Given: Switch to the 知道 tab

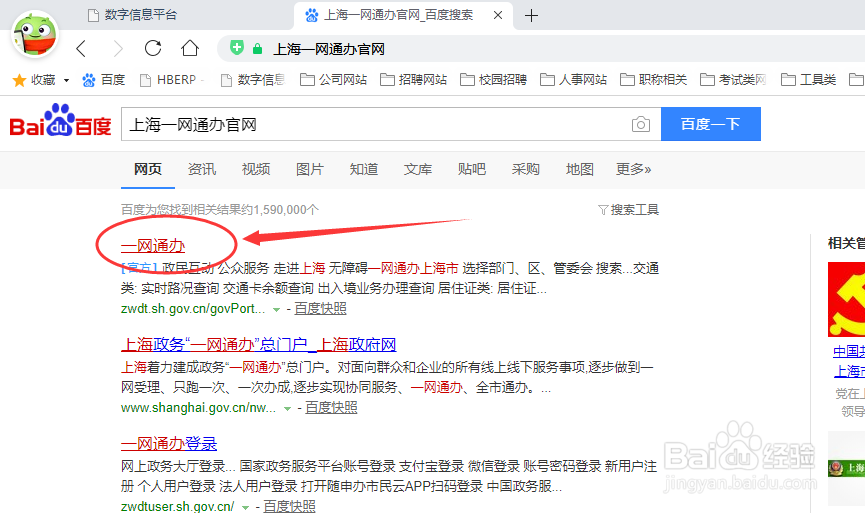Looking at the screenshot, I should point(364,169).
